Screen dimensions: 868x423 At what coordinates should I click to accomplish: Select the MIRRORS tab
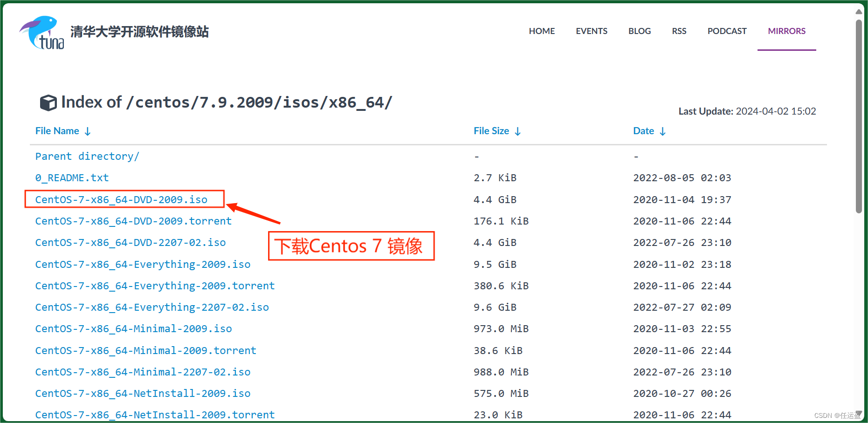click(x=786, y=31)
